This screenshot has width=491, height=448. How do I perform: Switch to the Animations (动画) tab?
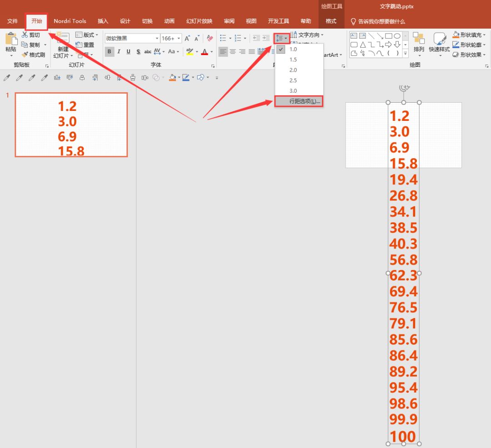coord(169,21)
